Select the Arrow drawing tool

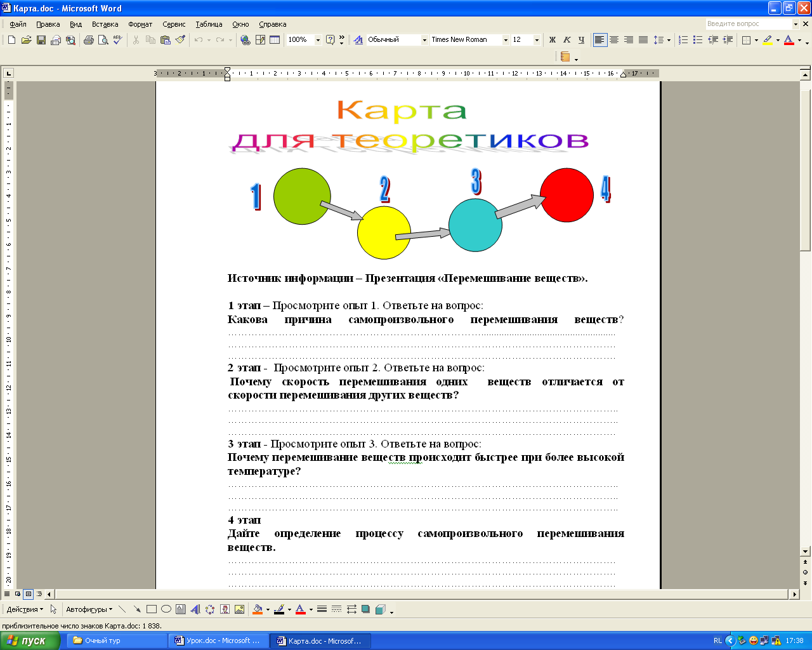point(136,609)
